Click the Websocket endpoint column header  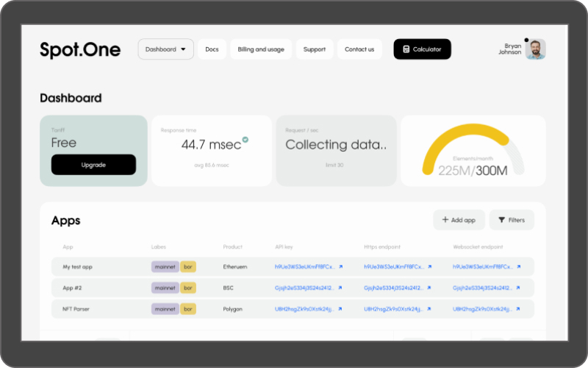(478, 247)
